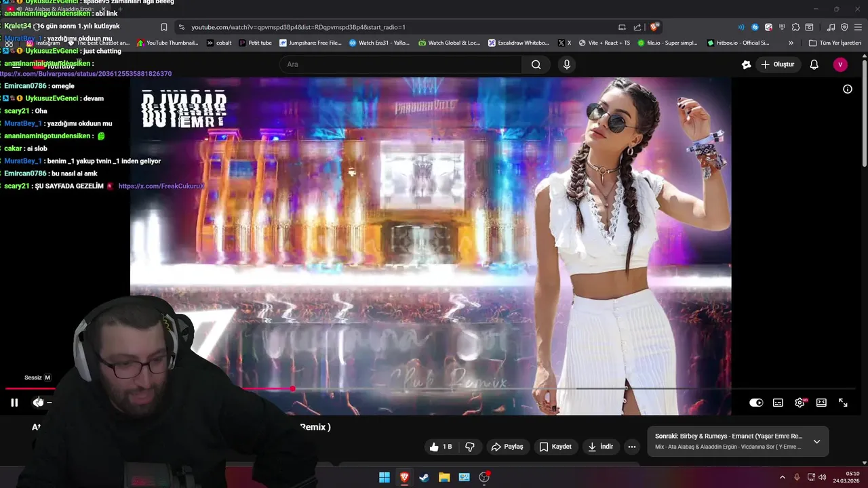Image resolution: width=868 pixels, height=488 pixels.
Task: Open the YouTube Thumbnail bookmark
Action: (167, 43)
